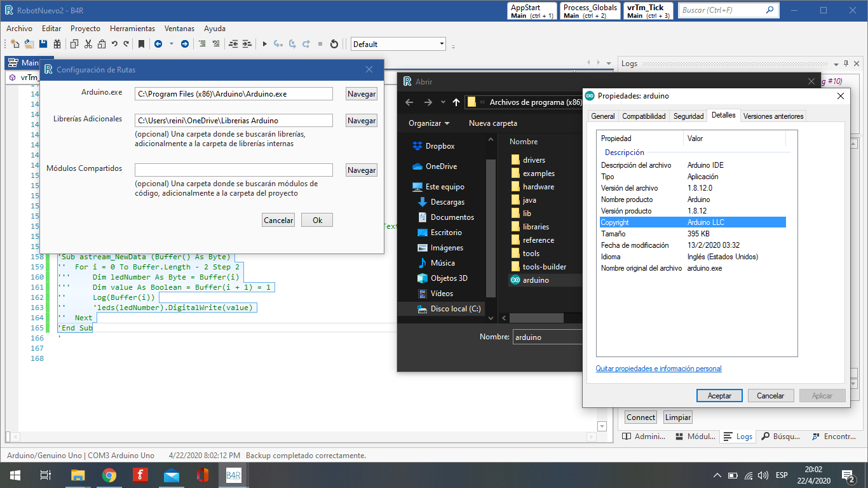Show hidden system tray icons chevron
Image resolution: width=868 pixels, height=488 pixels.
click(x=717, y=475)
